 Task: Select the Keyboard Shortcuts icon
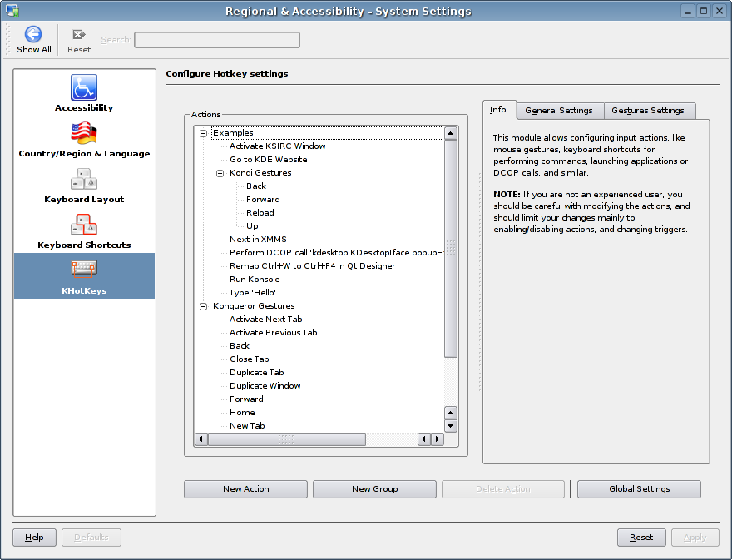point(84,225)
